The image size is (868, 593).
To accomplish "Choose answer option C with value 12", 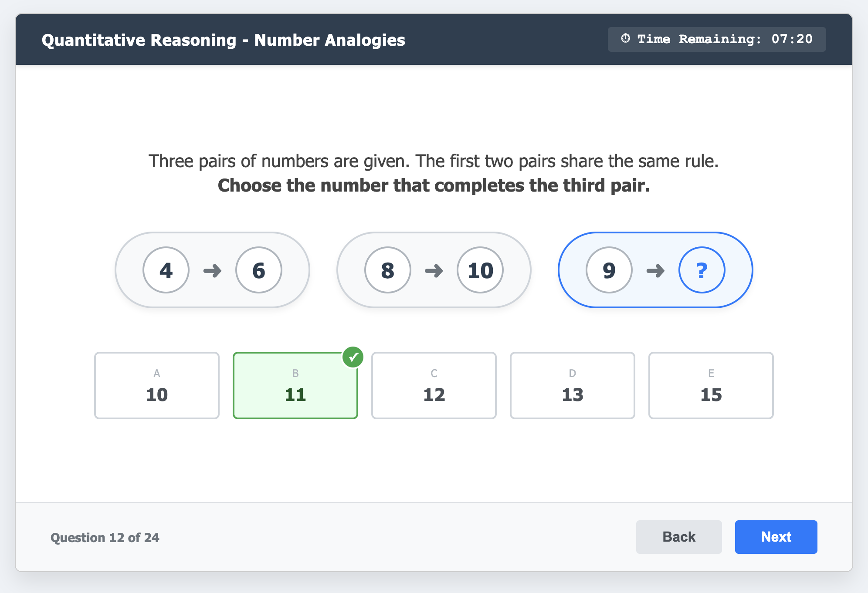I will pos(434,386).
